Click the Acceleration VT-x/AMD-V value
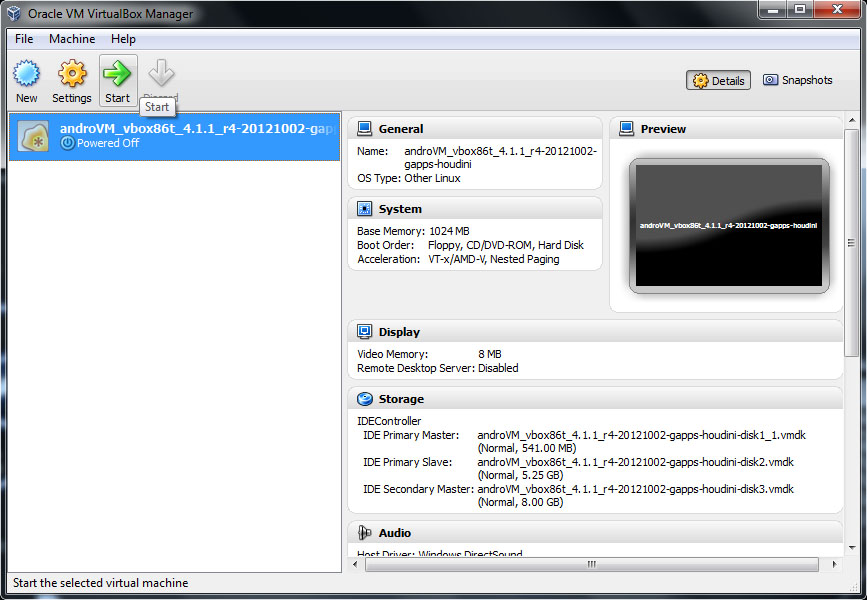Screen dimensions: 867x600 pos(494,259)
